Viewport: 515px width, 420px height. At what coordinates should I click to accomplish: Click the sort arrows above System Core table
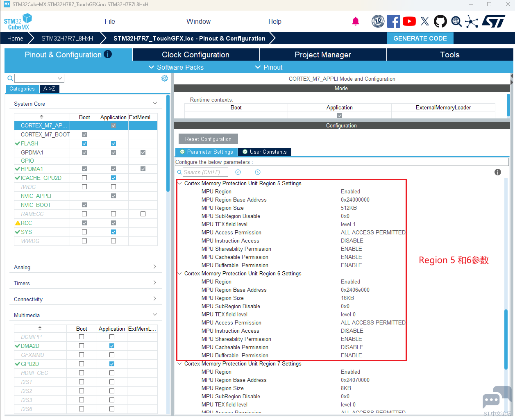click(41, 117)
